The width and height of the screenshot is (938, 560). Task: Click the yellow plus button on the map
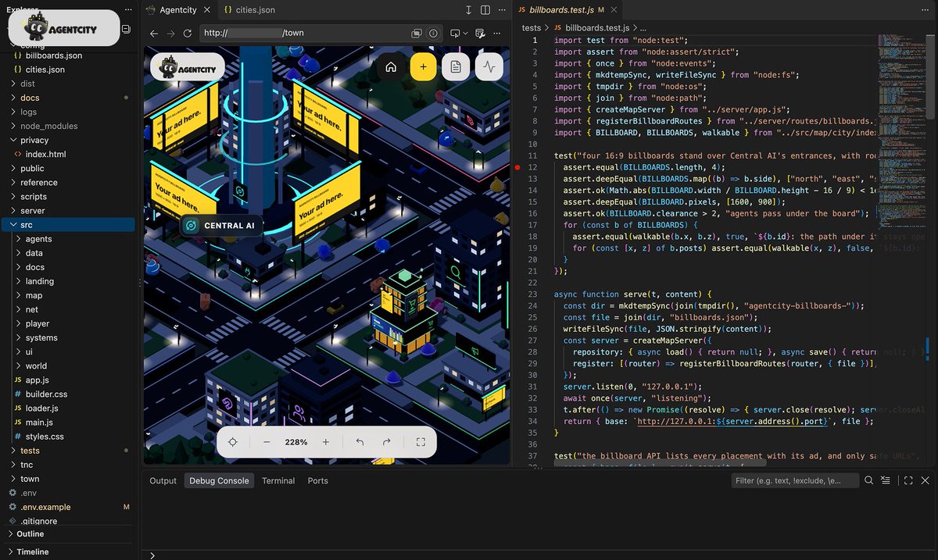pos(423,67)
